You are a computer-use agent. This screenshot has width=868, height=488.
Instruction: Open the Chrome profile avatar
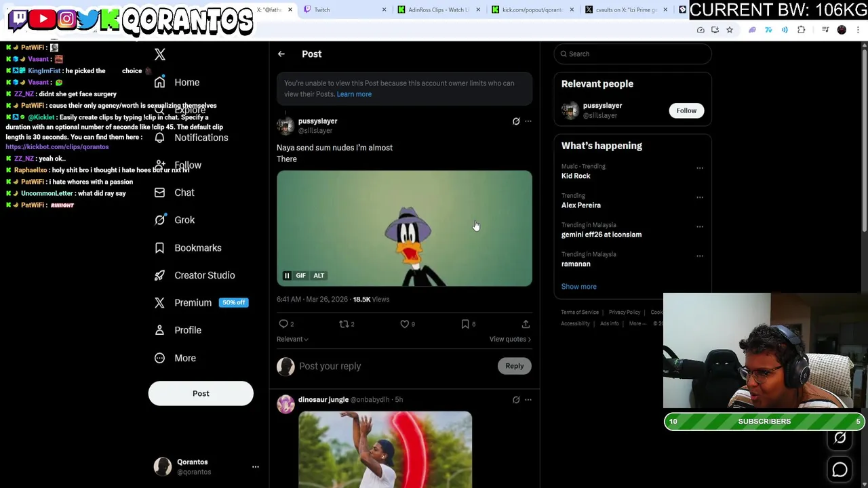coord(842,30)
